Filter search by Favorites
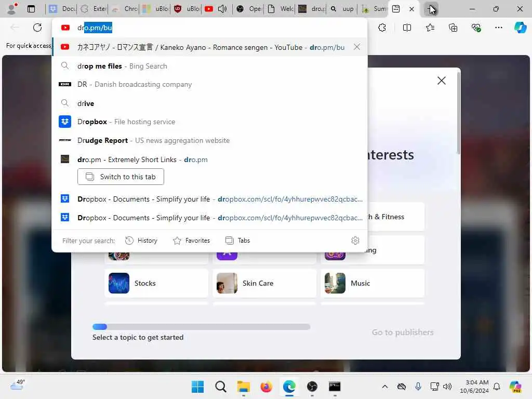Screen dimensions: 532x399 (191, 241)
